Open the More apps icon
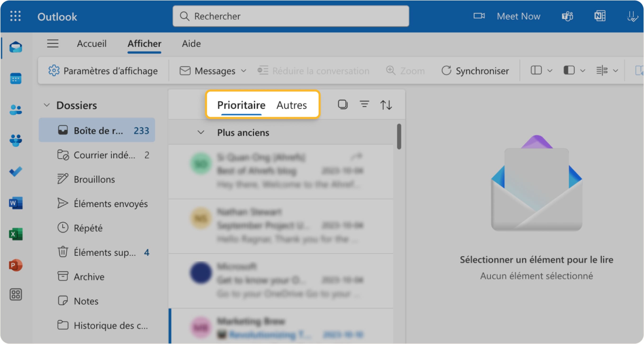 (16, 294)
